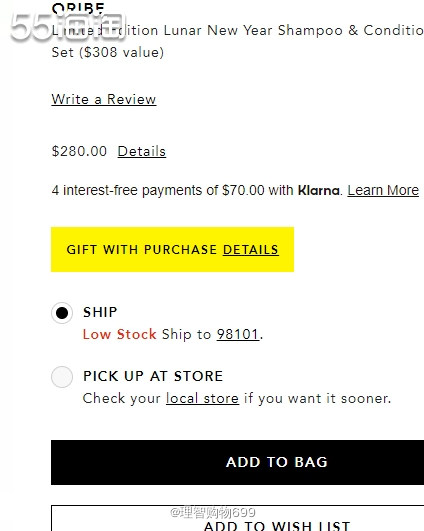Click the Lunar New Year Shampoo product title

[237, 41]
